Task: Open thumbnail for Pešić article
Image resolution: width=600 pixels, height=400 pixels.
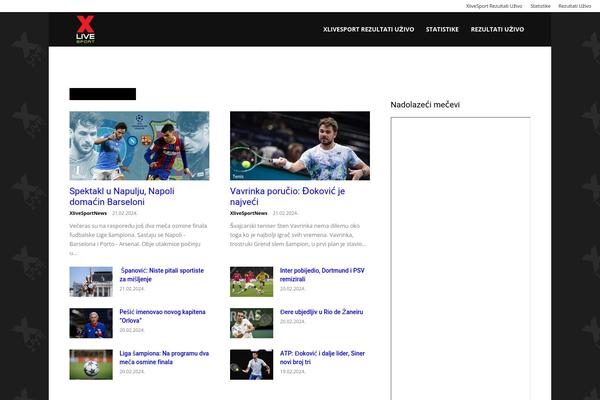Action: (91, 323)
